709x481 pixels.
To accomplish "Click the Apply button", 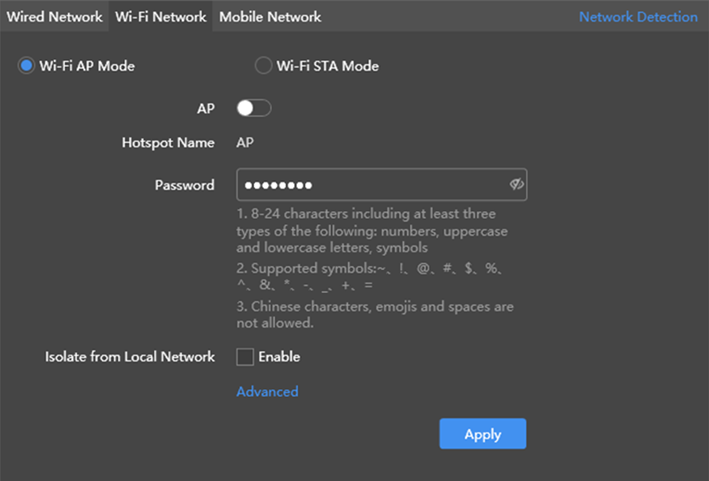I will click(x=482, y=434).
